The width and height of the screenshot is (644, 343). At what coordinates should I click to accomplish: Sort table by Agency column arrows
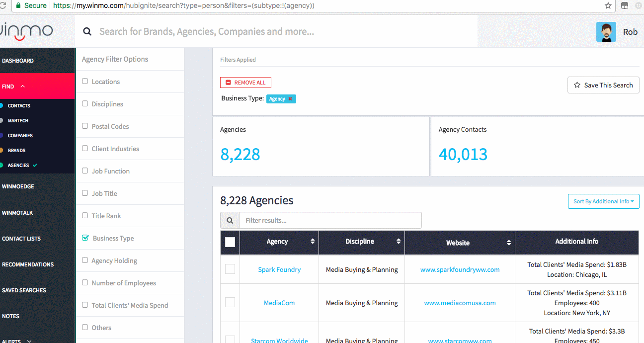(x=313, y=242)
